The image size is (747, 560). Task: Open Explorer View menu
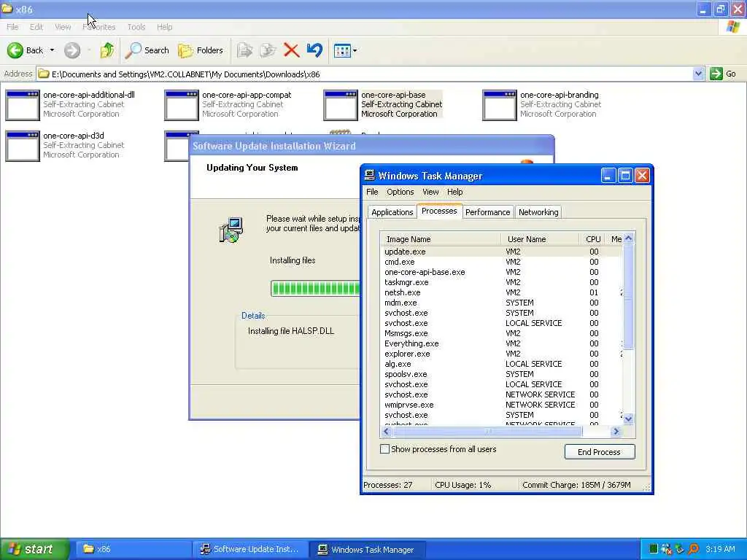pyautogui.click(x=63, y=27)
